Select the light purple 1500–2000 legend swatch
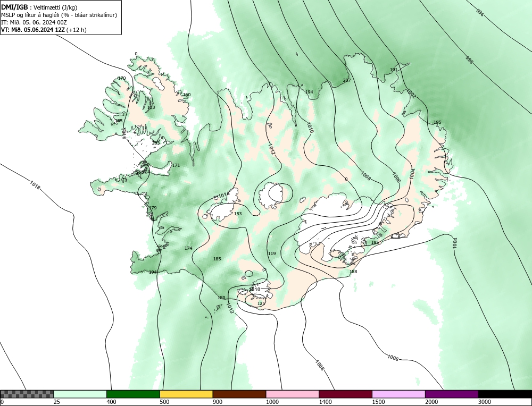Viewport: 532px width, 406px height. pyautogui.click(x=398, y=394)
